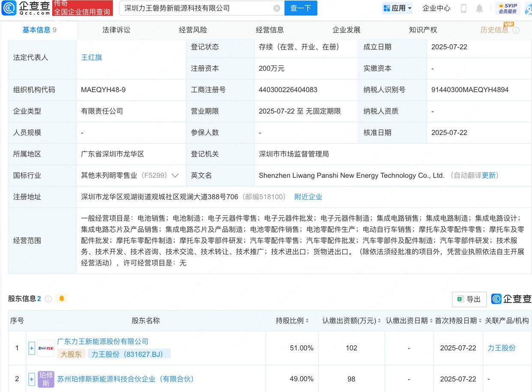The width and height of the screenshot is (532, 392).
Task: Click the mobile phone icon in header
Action: pyautogui.click(x=463, y=8)
